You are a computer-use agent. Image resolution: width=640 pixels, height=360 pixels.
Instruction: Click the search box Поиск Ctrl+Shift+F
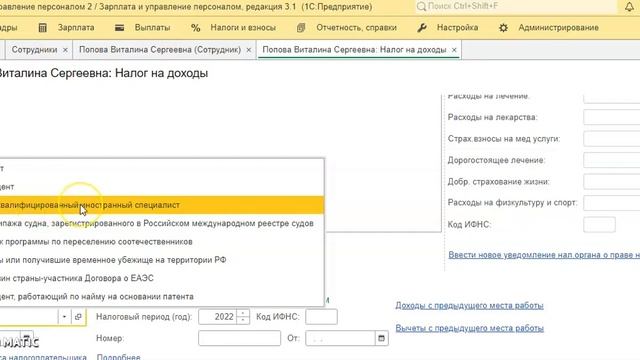tap(516, 7)
